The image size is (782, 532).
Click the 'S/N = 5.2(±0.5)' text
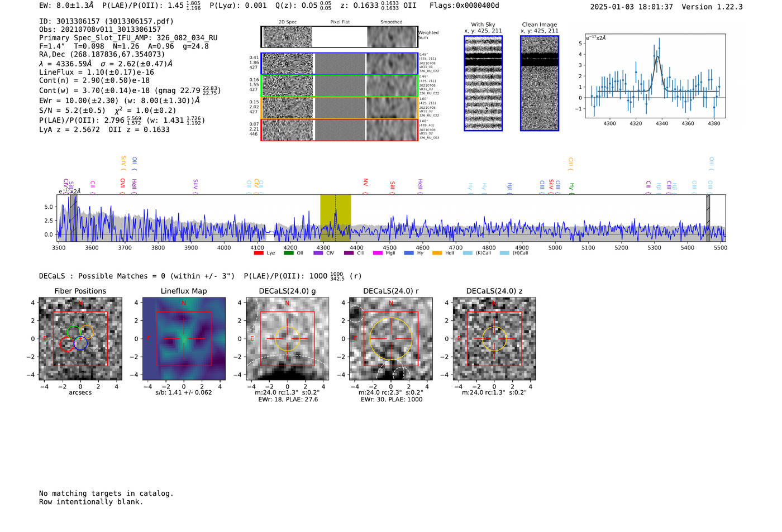click(x=72, y=111)
